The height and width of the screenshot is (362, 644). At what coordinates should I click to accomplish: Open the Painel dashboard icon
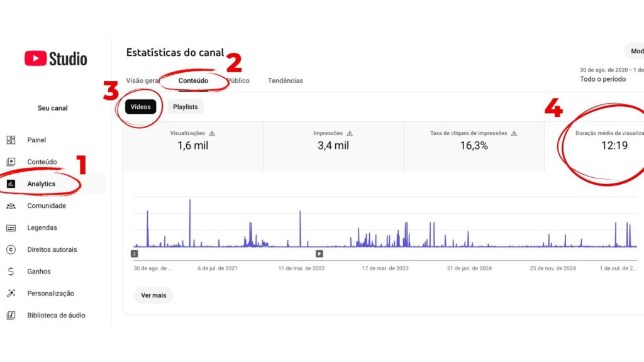11,140
